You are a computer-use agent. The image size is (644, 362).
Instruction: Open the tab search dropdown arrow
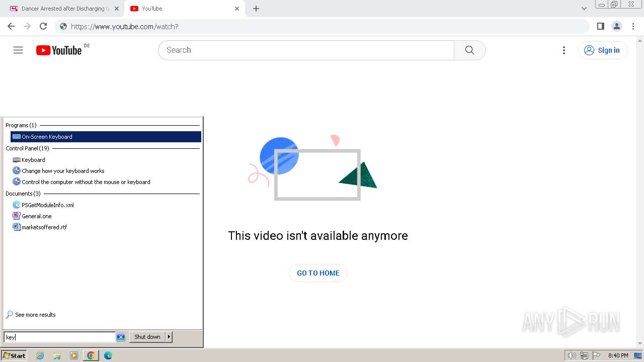[x=584, y=9]
